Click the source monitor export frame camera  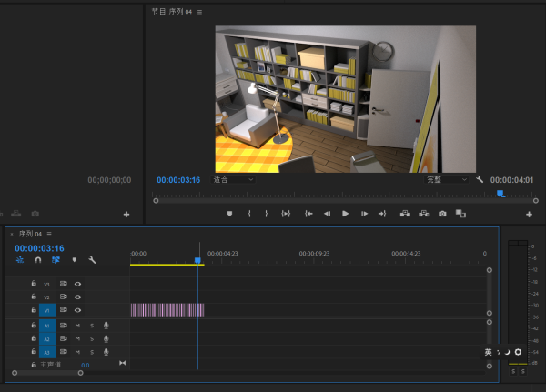35,214
